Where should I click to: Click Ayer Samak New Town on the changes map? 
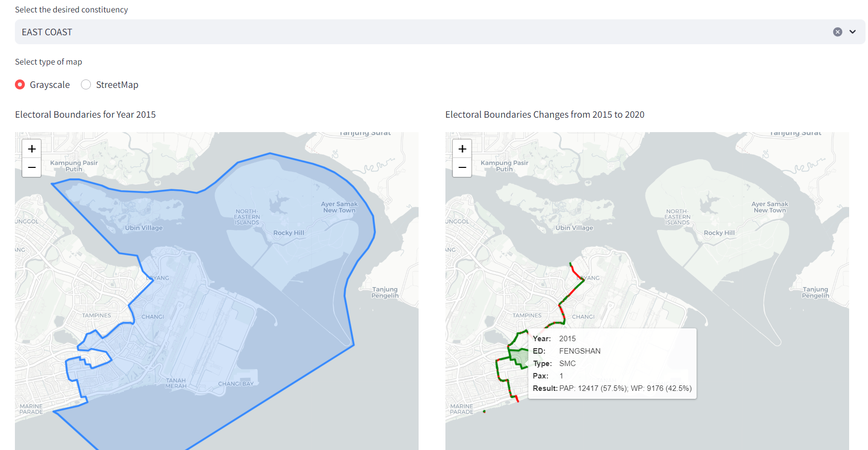769,207
